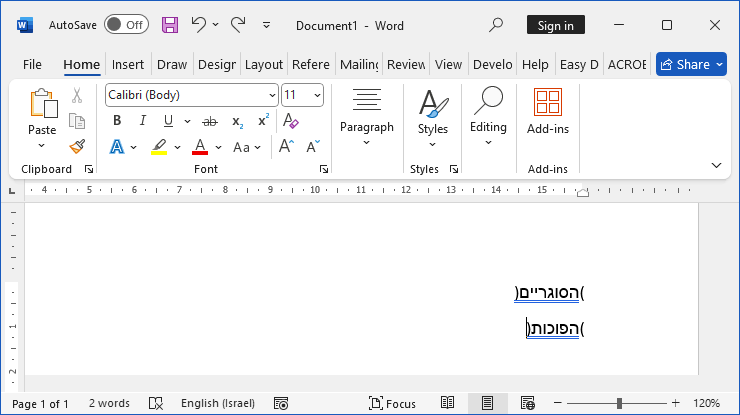This screenshot has width=740, height=415.
Task: Increase font size with grow icon
Action: (286, 147)
